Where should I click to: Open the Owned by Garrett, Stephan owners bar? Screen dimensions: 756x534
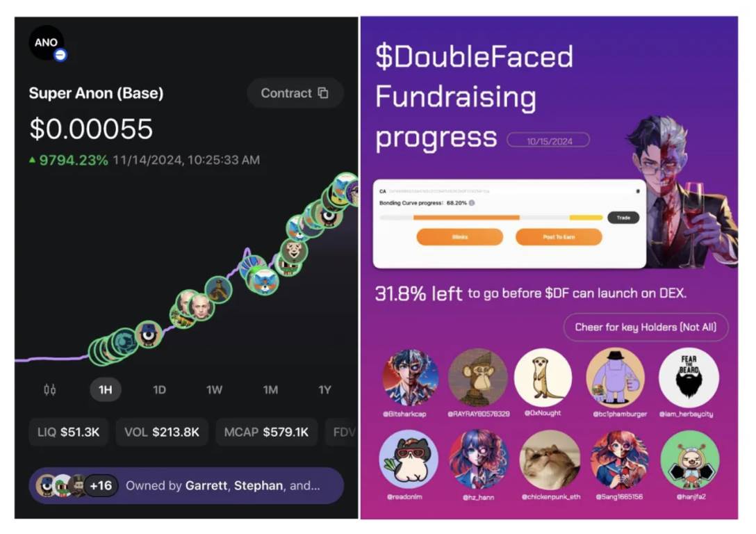pos(186,485)
